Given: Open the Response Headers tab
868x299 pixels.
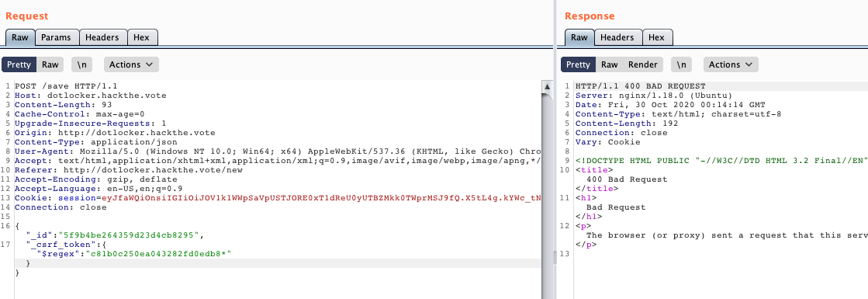Looking at the screenshot, I should pyautogui.click(x=617, y=37).
